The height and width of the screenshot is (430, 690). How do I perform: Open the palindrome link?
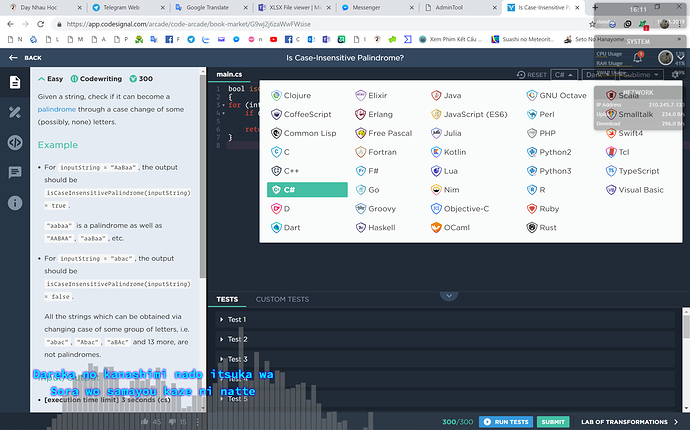point(57,109)
